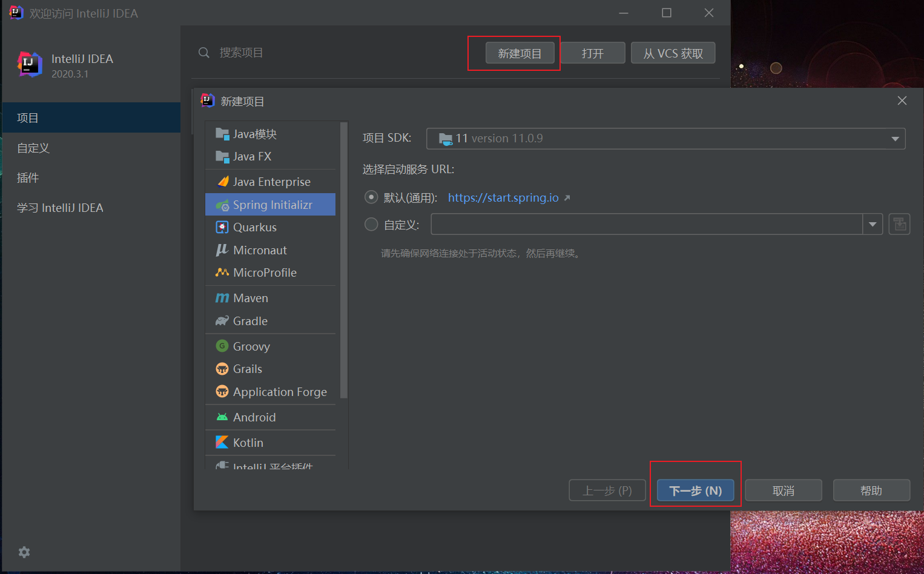924x574 pixels.
Task: Select the 自定义 URL radio button
Action: (371, 225)
